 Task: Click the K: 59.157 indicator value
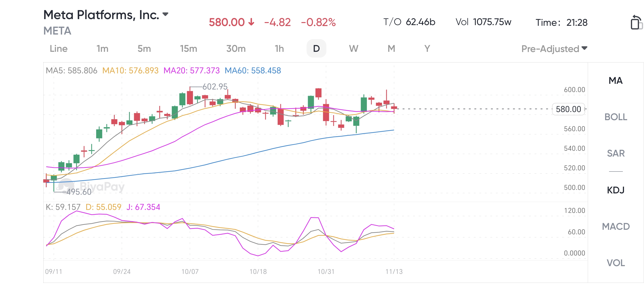63,207
